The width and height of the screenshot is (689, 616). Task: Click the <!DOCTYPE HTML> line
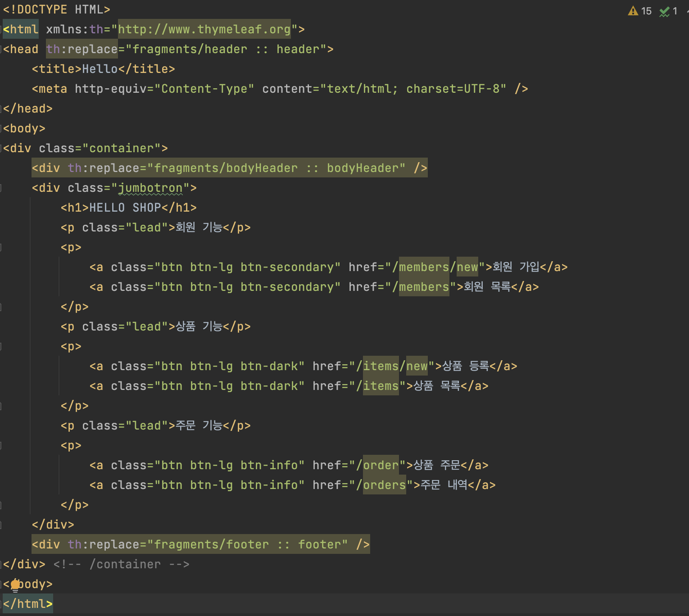coord(57,9)
